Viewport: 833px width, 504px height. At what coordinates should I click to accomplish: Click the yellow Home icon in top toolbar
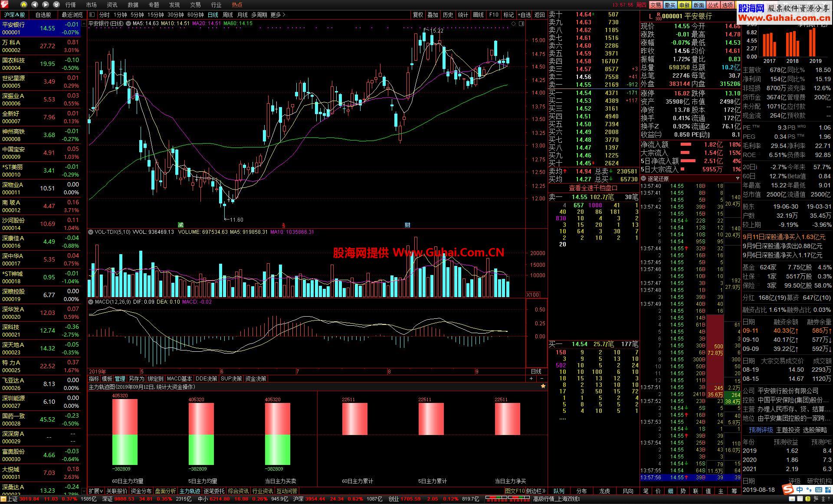[x=24, y=5]
